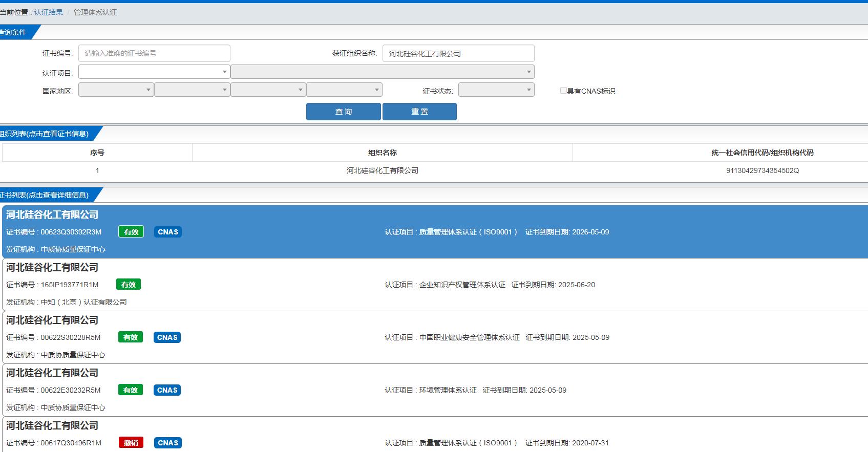Open certificate number 00622S30228R5M

tap(71, 337)
